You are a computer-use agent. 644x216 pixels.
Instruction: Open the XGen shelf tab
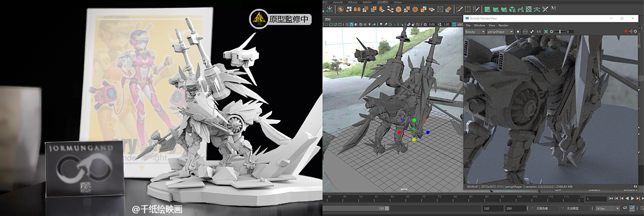pyautogui.click(x=398, y=2)
